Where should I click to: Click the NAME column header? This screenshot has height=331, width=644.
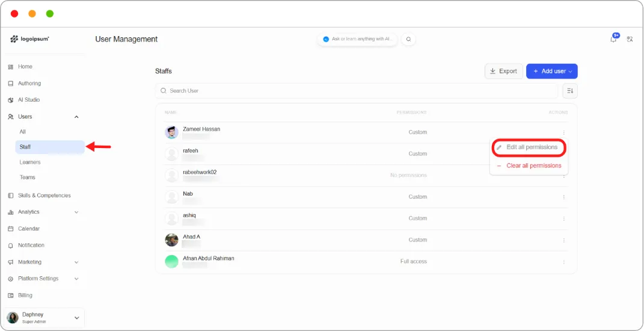(x=170, y=113)
